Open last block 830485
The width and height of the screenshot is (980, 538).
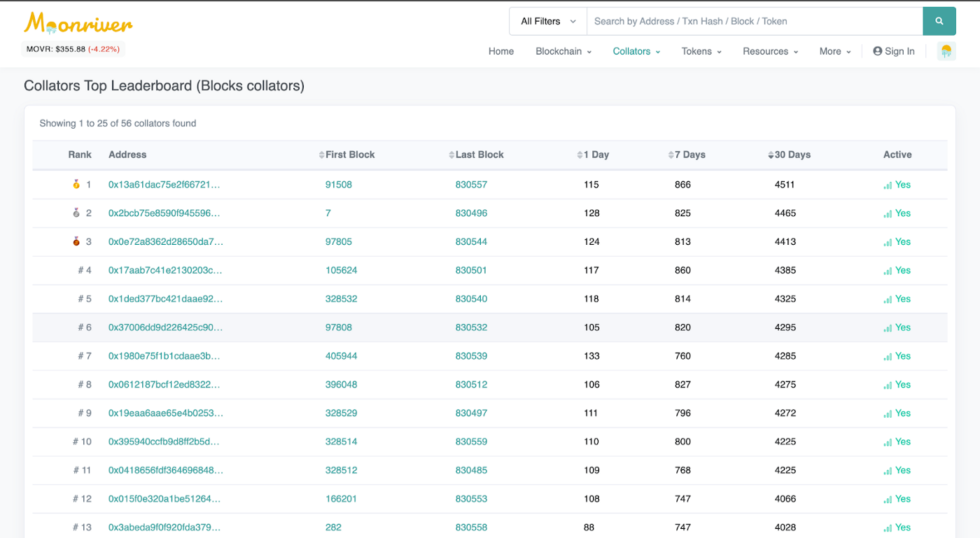[x=472, y=470]
